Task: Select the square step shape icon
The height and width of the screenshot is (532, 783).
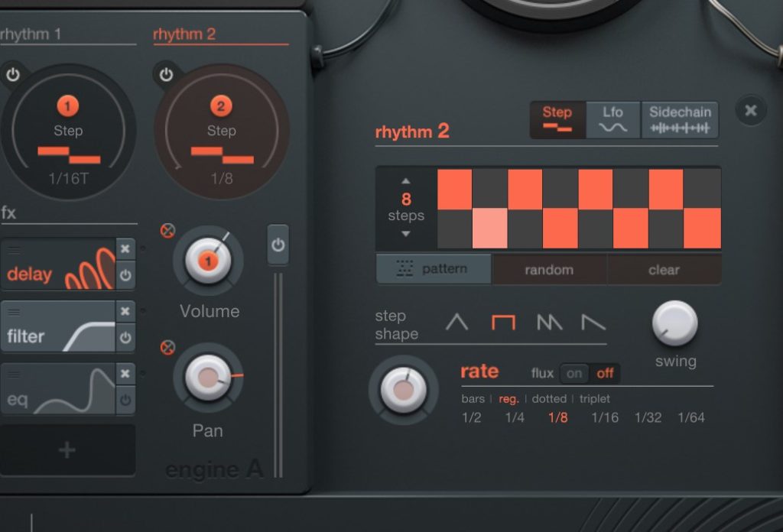Action: click(x=503, y=323)
